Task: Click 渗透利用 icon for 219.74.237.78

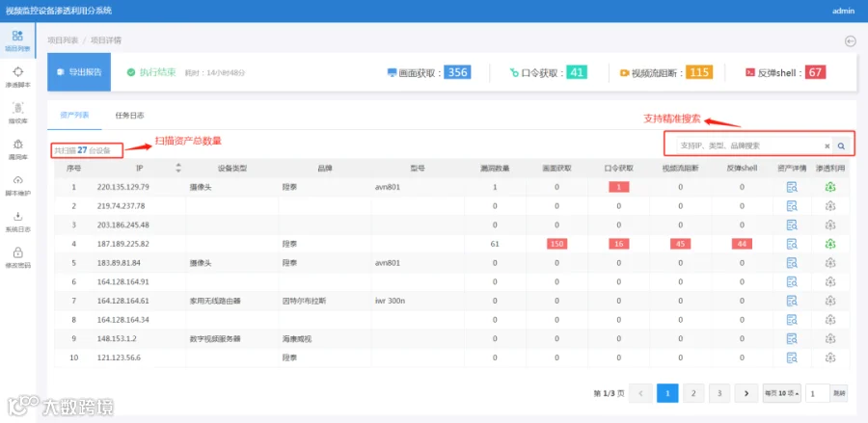Action: (829, 206)
